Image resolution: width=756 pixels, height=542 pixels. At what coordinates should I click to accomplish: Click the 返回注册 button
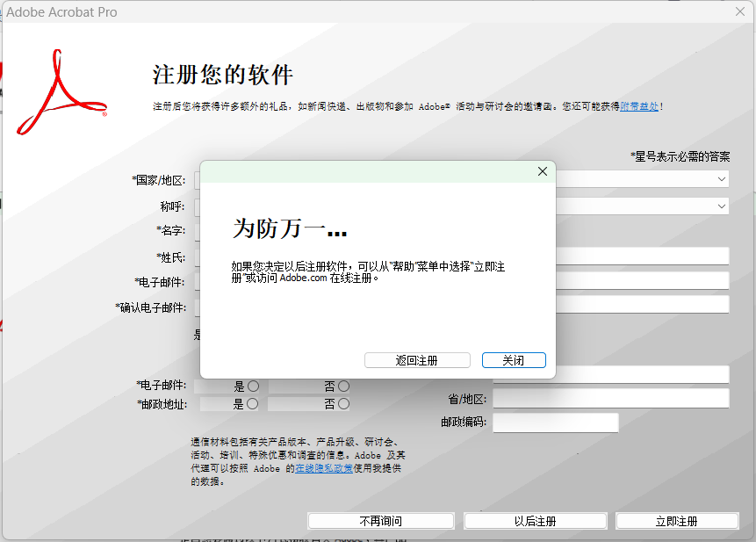417,360
